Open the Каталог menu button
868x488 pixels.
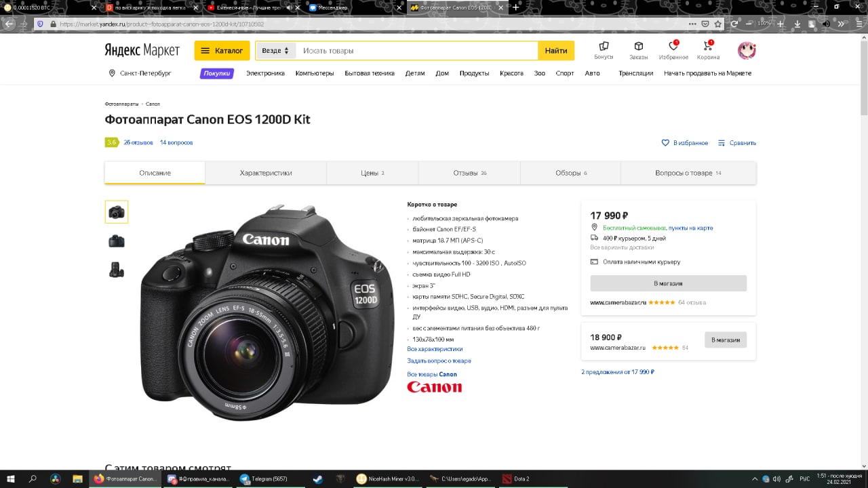(x=222, y=51)
